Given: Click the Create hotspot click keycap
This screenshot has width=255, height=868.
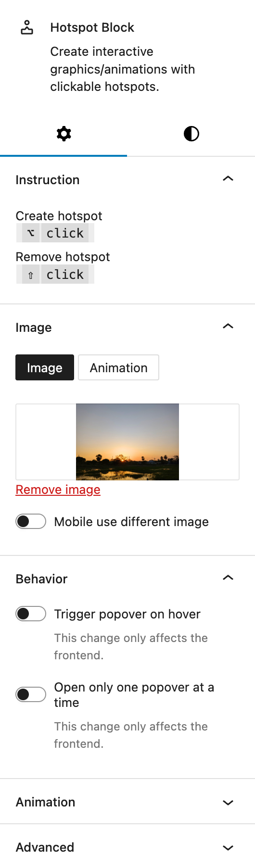Looking at the screenshot, I should pos(65,233).
